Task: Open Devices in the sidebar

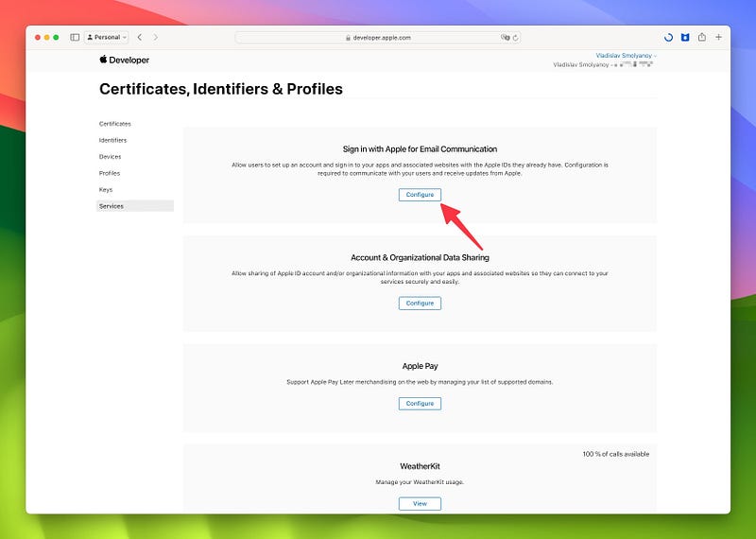Action: 110,156
